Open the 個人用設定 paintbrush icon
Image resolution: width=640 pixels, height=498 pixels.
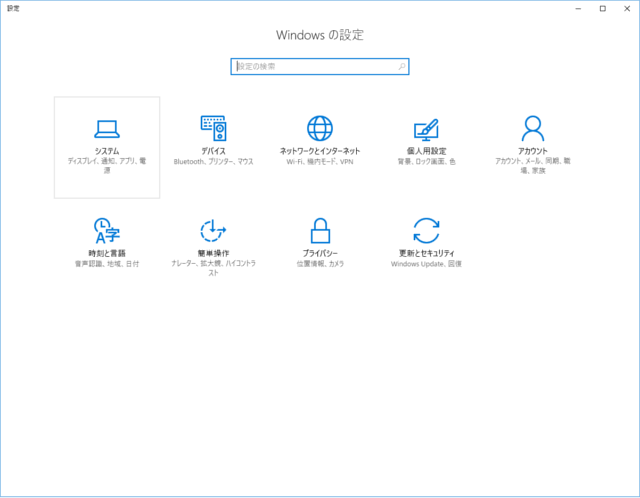click(426, 129)
